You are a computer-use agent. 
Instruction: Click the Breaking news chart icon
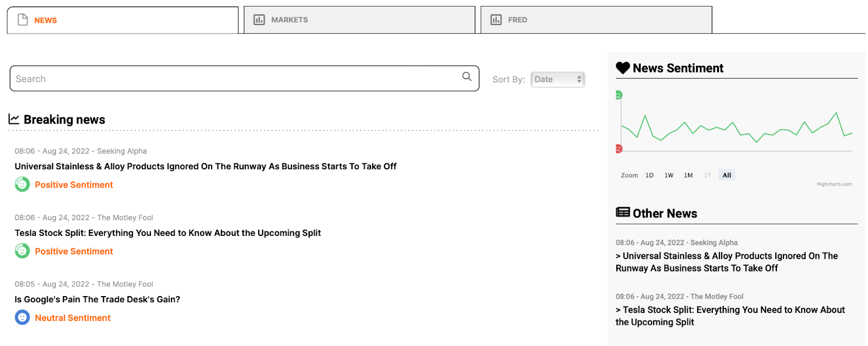coord(14,119)
